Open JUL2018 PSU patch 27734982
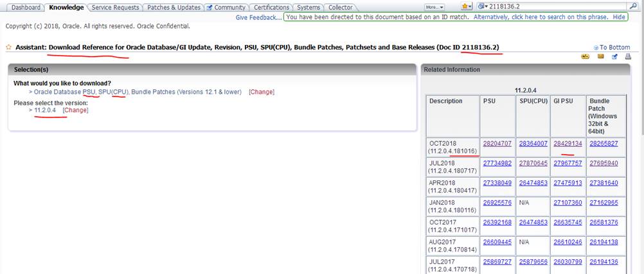Image resolution: width=644 pixels, height=274 pixels. 497,163
